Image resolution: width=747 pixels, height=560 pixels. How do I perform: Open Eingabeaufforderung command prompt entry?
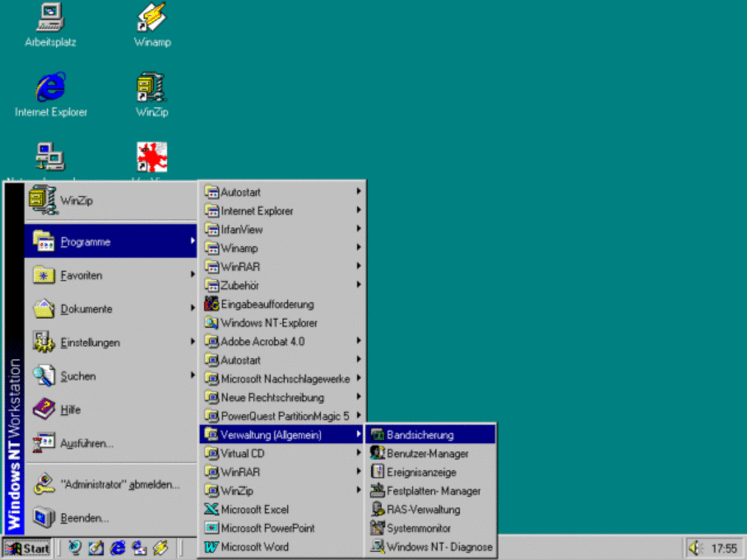(282, 304)
